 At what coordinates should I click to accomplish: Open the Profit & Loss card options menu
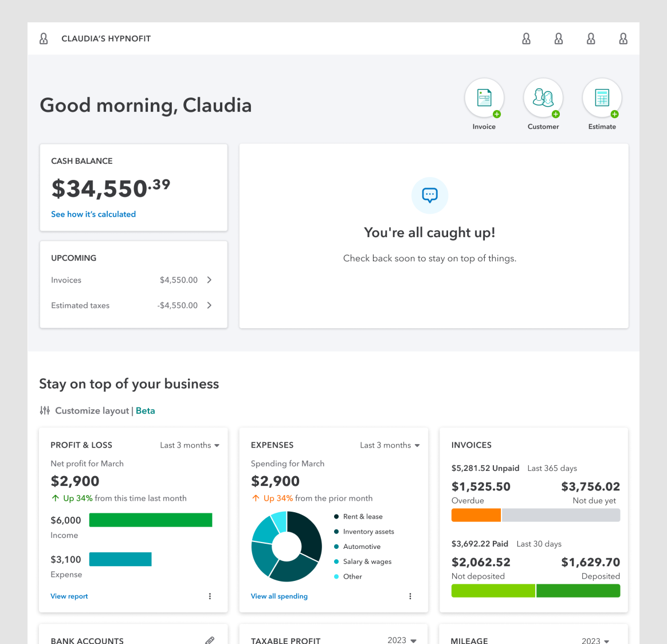[210, 596]
